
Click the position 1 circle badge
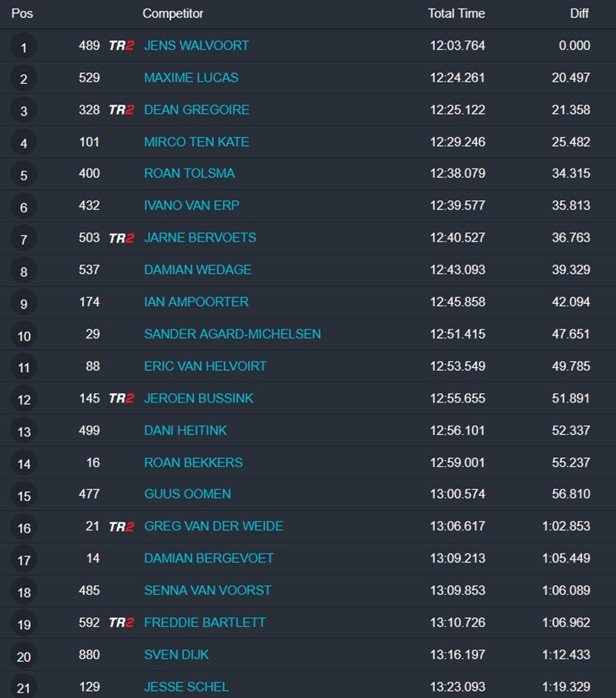click(24, 48)
